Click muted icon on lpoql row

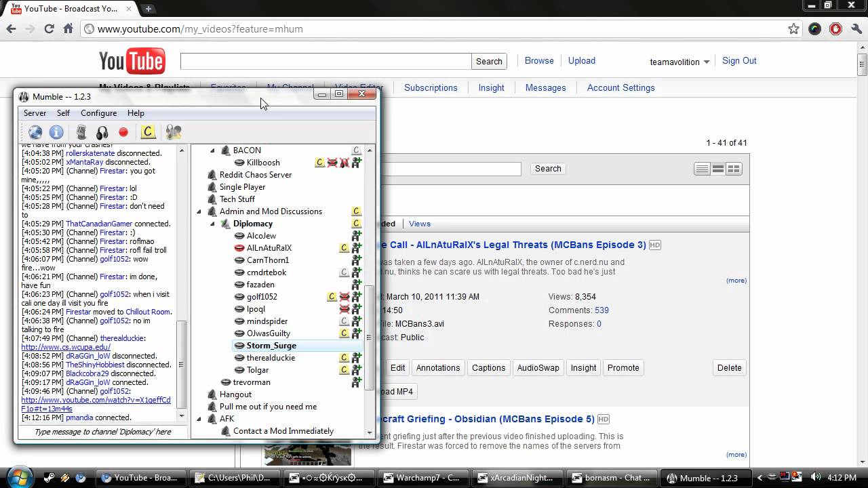344,309
